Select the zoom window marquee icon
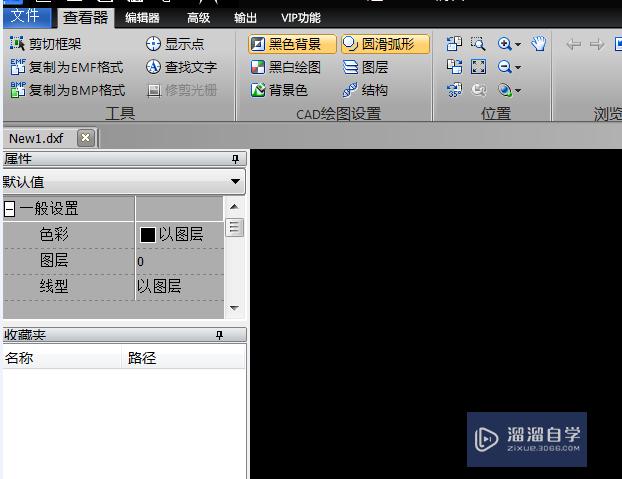Viewport: 622px width, 479px height. 478,44
